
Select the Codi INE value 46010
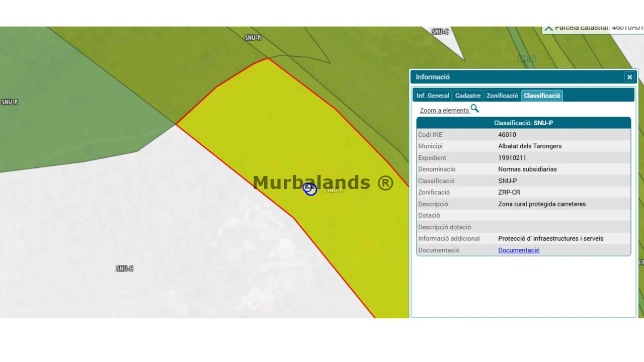[x=507, y=135]
